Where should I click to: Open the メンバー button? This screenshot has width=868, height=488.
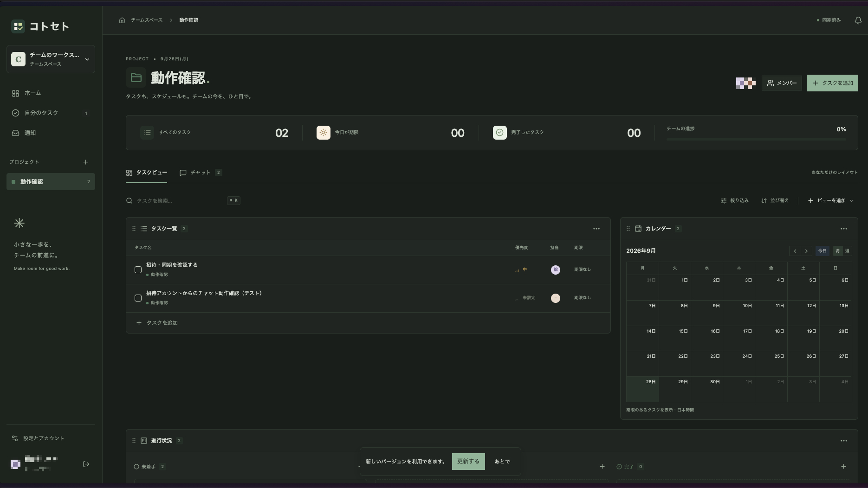[x=782, y=83]
